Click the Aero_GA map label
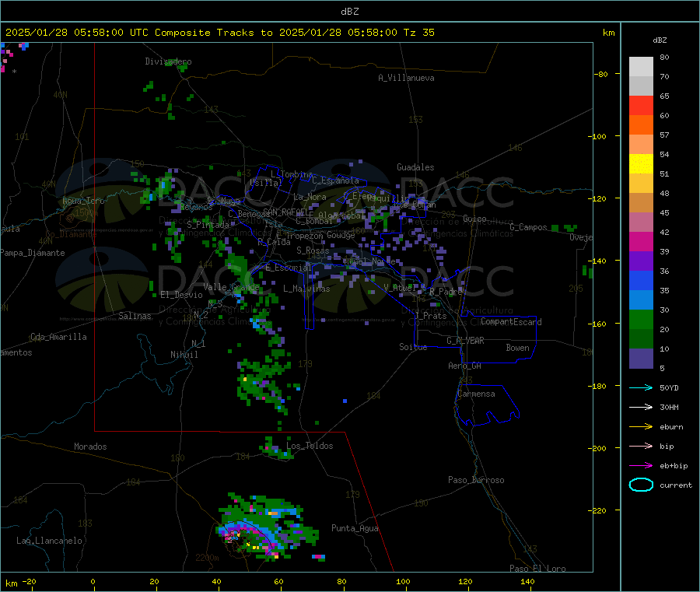700x592 pixels. point(464,366)
